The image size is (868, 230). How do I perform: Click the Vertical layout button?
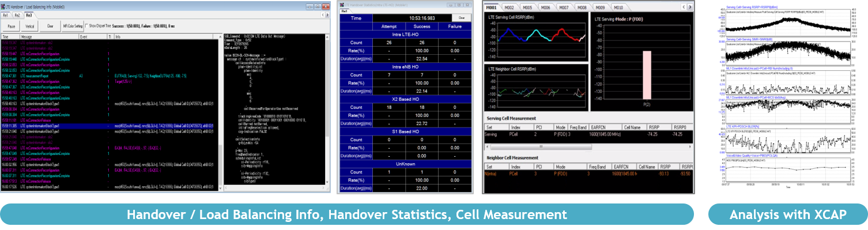tap(30, 26)
